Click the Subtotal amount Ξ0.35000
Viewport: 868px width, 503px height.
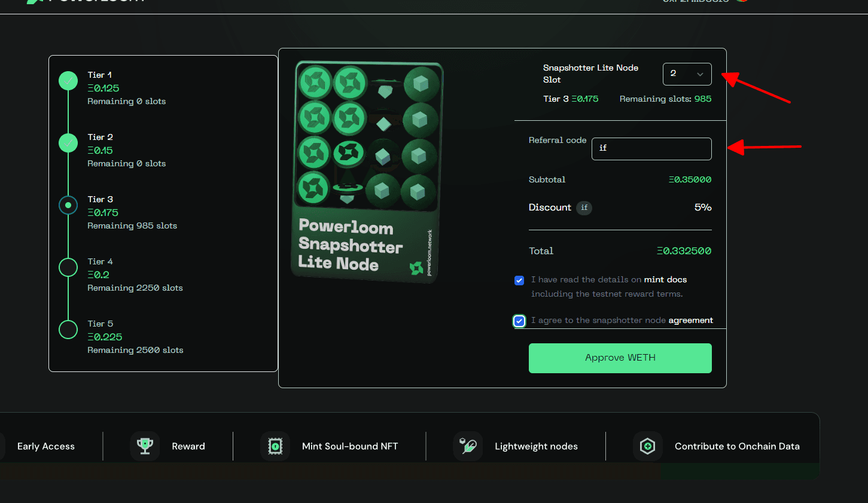click(690, 180)
